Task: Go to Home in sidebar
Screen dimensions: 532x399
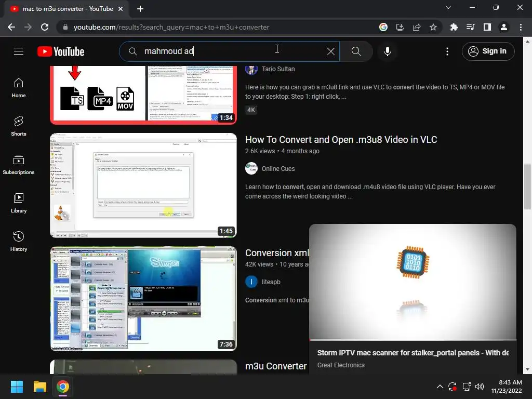Action: [x=19, y=88]
